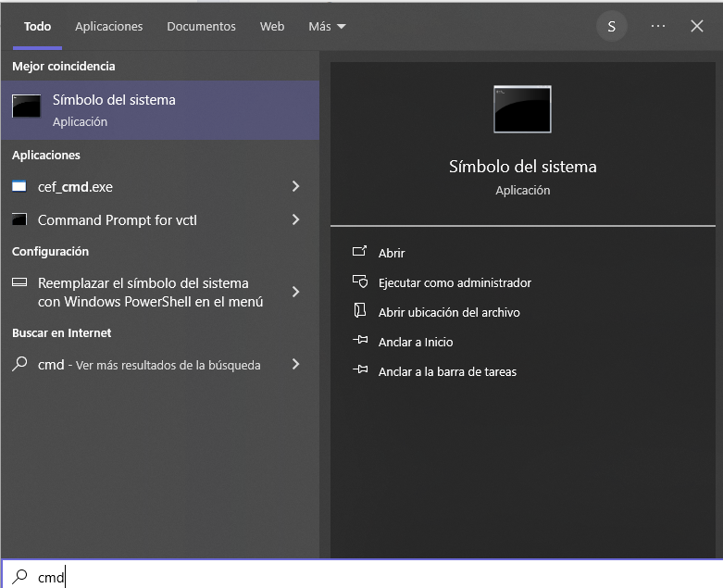Click the Símbolo del sistema title in preview

click(523, 167)
